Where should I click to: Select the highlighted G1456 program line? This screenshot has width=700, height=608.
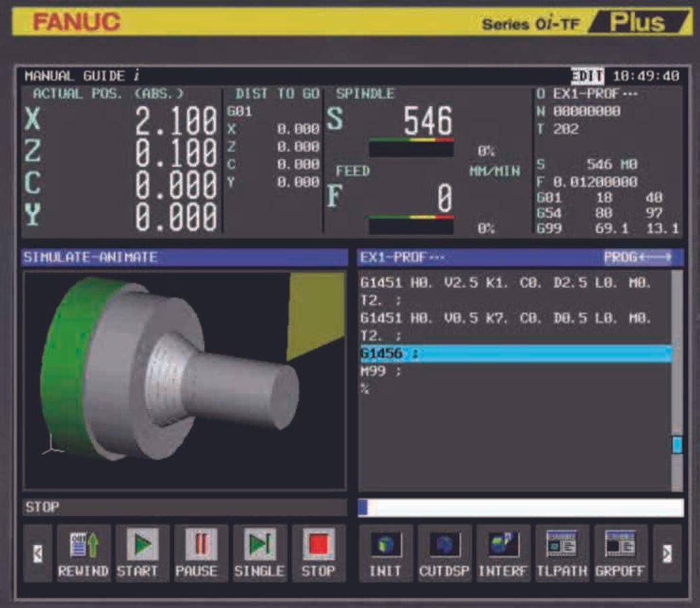tap(515, 354)
